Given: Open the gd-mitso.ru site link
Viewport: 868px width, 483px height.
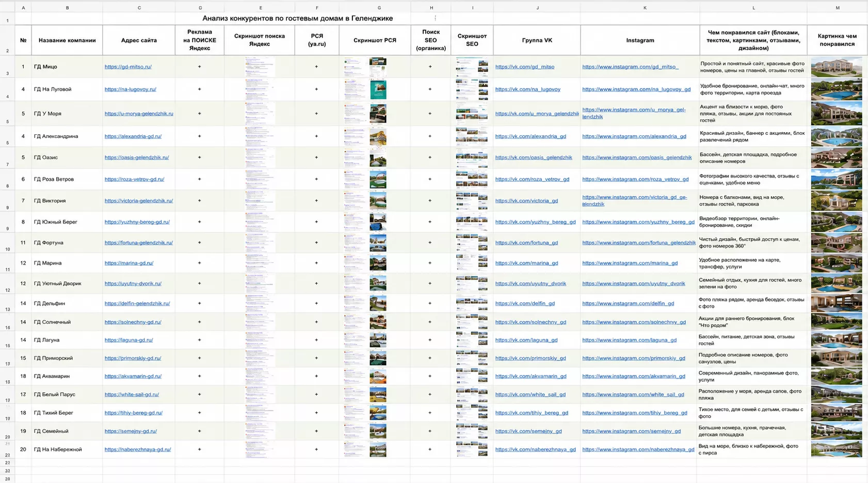Looking at the screenshot, I should point(128,67).
